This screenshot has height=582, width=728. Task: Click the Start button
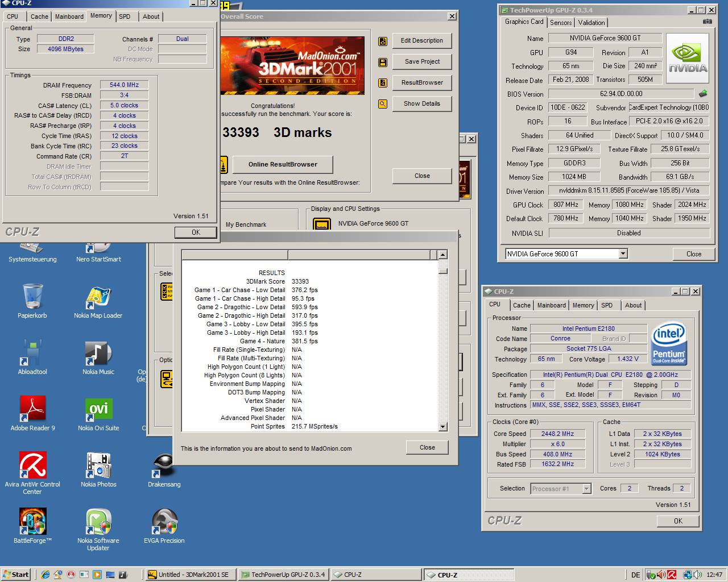[16, 575]
